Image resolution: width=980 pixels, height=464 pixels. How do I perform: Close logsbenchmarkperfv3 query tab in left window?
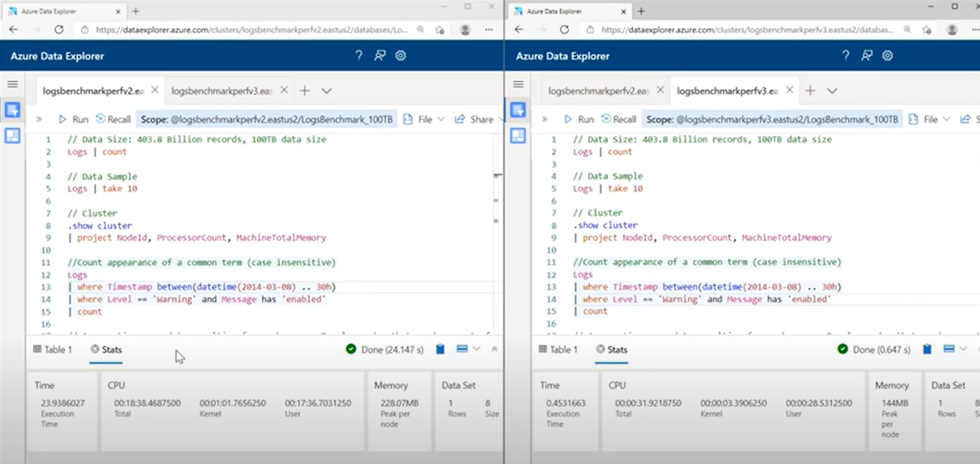pyautogui.click(x=284, y=90)
